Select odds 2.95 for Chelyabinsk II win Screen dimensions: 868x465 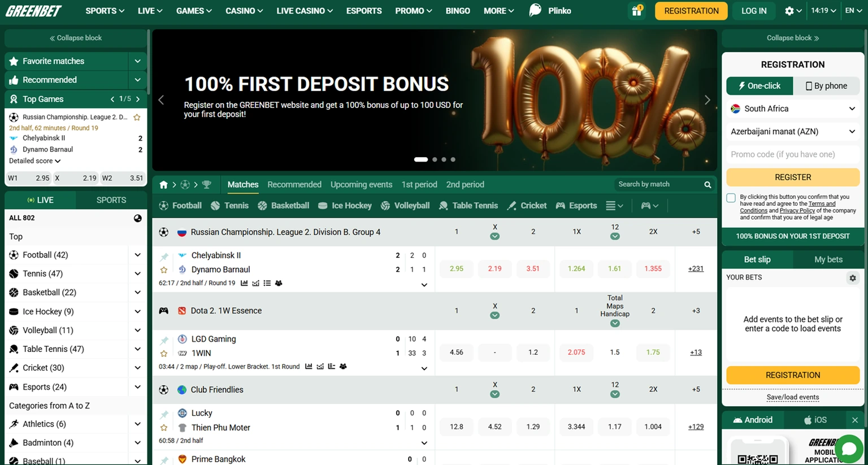457,269
